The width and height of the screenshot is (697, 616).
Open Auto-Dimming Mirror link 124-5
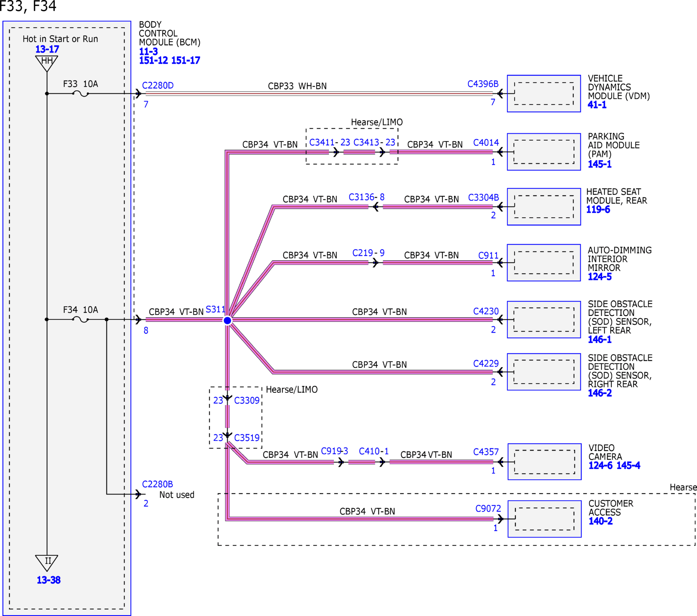[599, 276]
